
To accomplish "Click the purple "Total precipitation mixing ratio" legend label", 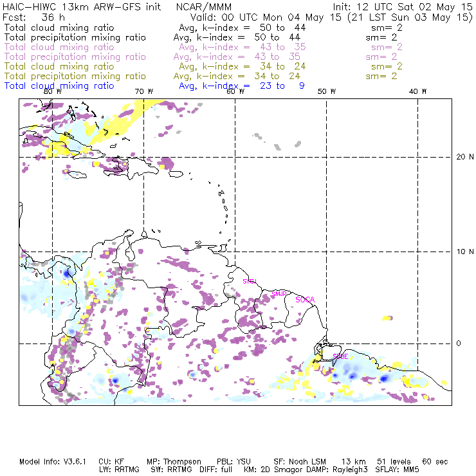I will (75, 57).
